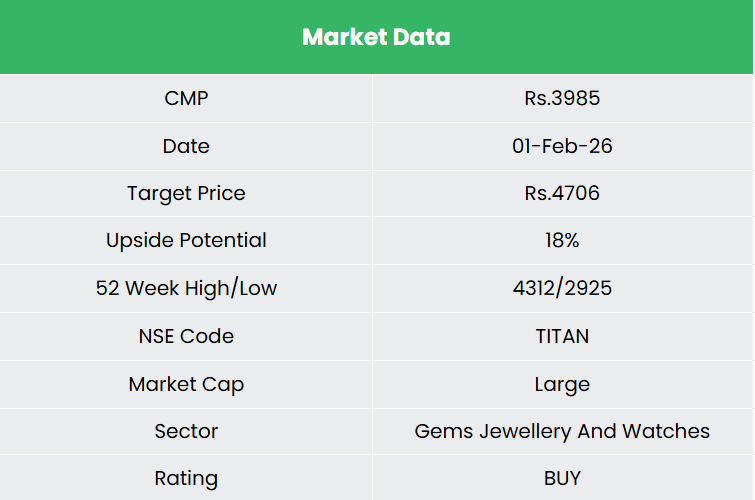
Task: Select the Rating label cell
Action: (x=186, y=479)
